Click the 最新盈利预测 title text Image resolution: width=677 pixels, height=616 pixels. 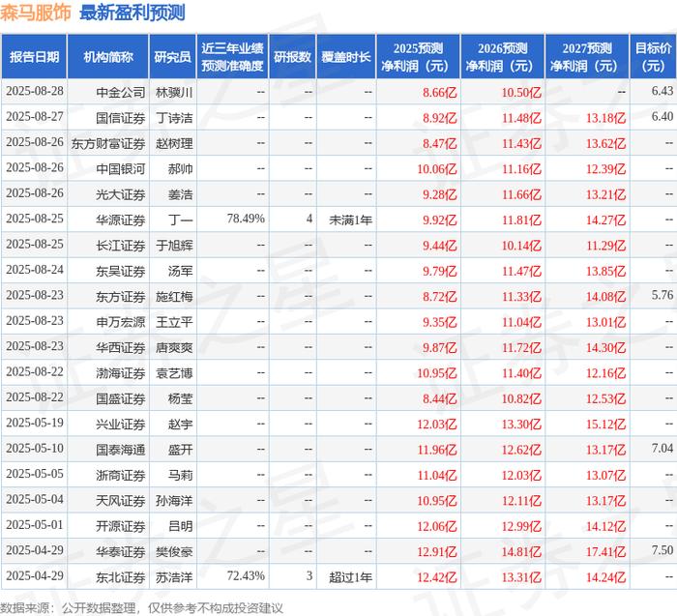[132, 13]
